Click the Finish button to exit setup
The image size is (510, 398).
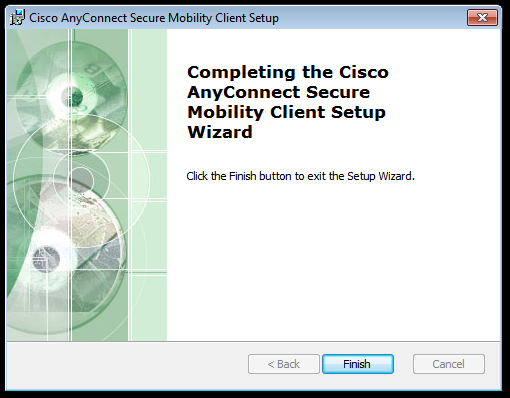358,364
